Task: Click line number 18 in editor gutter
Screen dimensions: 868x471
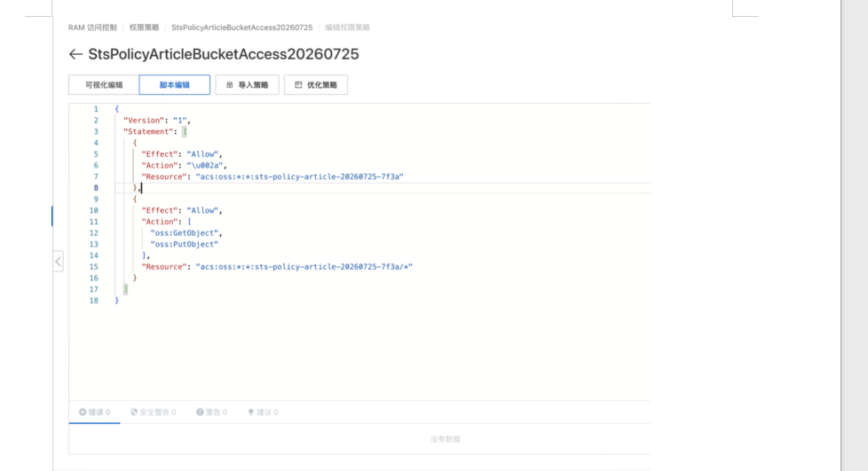Action: 93,301
